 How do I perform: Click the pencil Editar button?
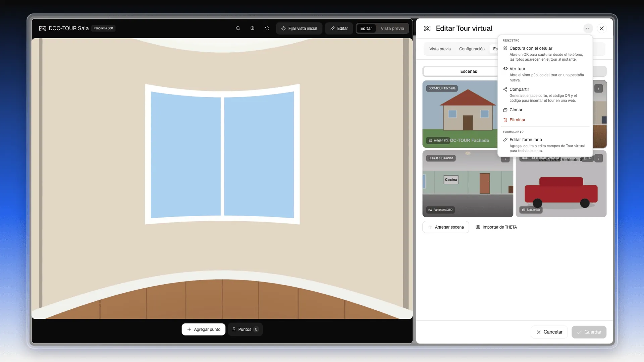[339, 28]
